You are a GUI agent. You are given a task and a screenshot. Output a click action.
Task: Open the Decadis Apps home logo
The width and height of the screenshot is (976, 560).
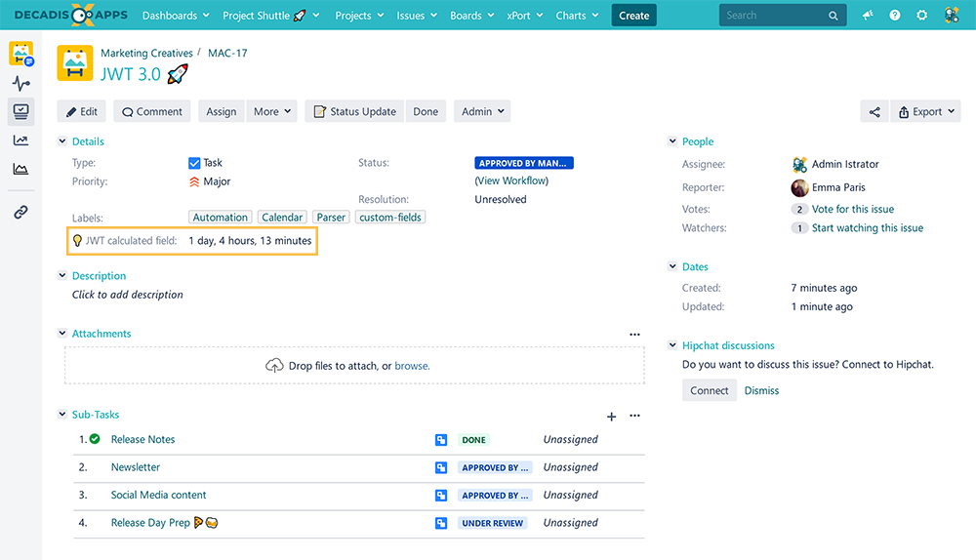pyautogui.click(x=70, y=15)
